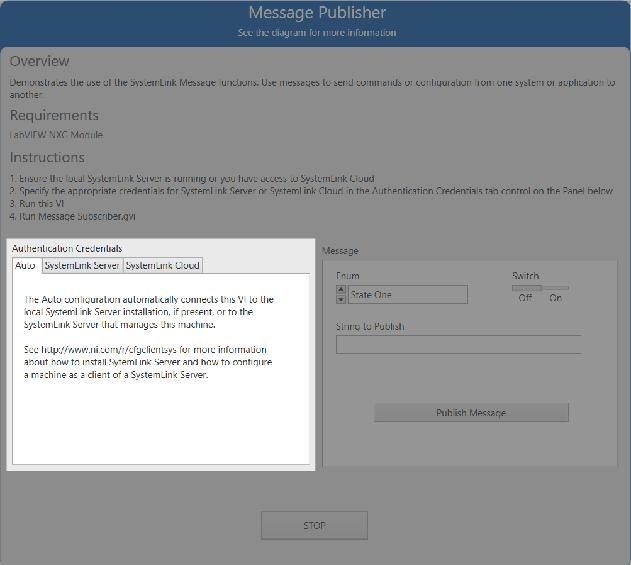Select the SystemLink Cloud tab
Image resolution: width=631 pixels, height=565 pixels.
[163, 265]
